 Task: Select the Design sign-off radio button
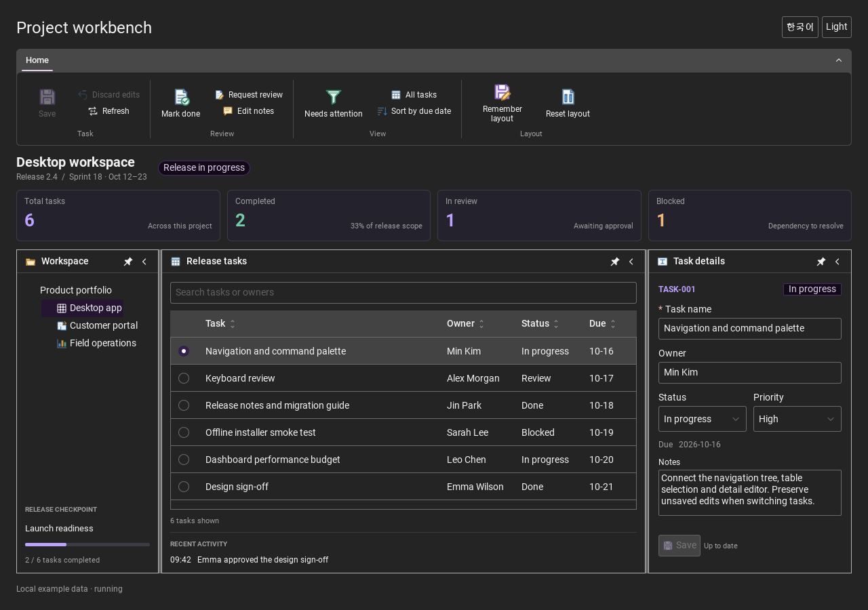pyautogui.click(x=184, y=487)
